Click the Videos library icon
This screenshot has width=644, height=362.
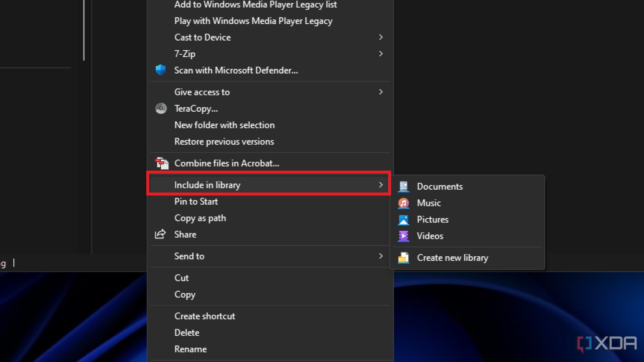click(x=403, y=236)
